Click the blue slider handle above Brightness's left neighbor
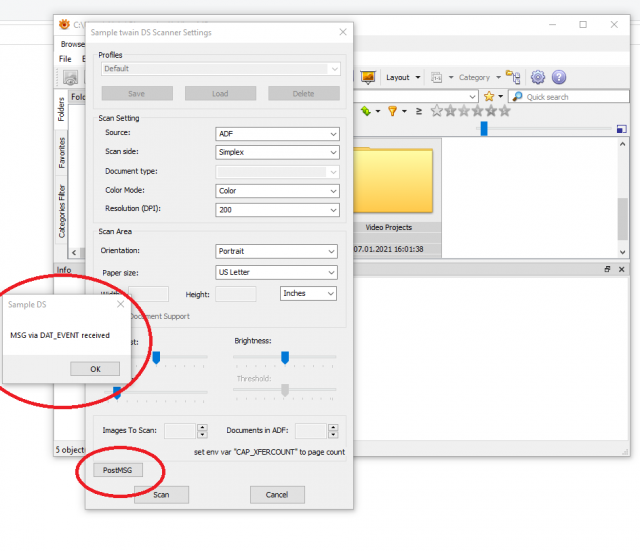This screenshot has width=640, height=551. [x=156, y=358]
